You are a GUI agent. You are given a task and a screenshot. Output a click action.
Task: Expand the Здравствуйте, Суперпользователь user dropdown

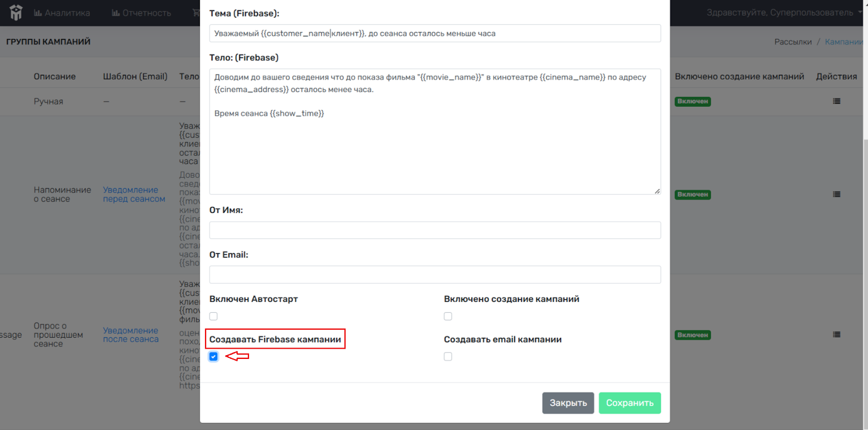(x=784, y=12)
